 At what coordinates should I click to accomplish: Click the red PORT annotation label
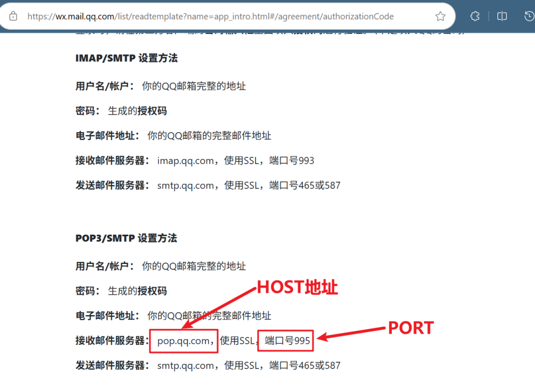click(411, 328)
